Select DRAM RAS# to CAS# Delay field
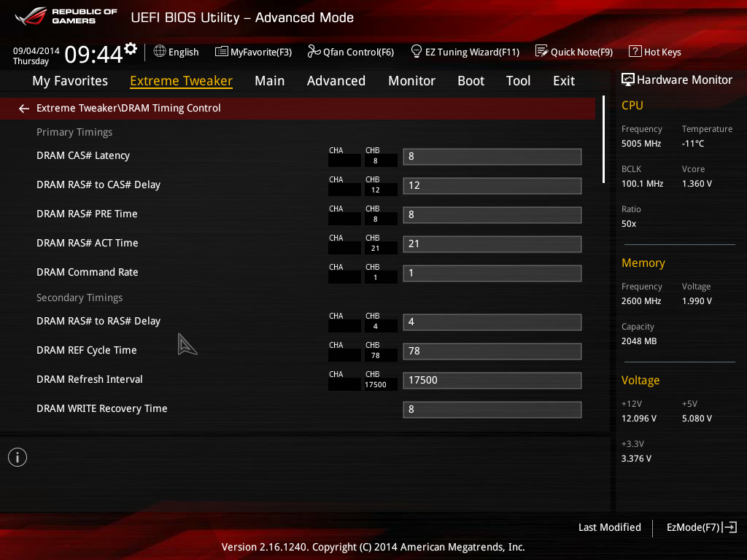Image resolution: width=747 pixels, height=560 pixels. tap(492, 186)
